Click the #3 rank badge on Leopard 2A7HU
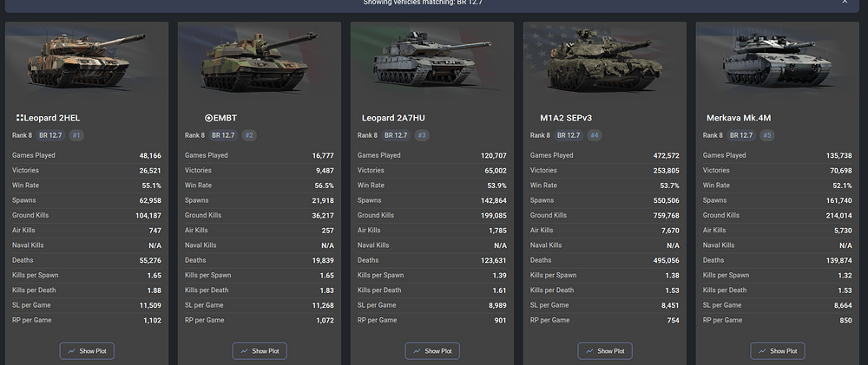Screen dimensions: 868x365 422,135
